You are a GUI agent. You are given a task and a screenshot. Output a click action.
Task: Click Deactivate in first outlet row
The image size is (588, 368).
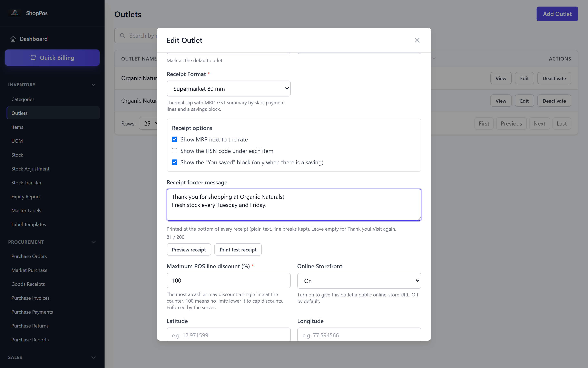(x=554, y=78)
